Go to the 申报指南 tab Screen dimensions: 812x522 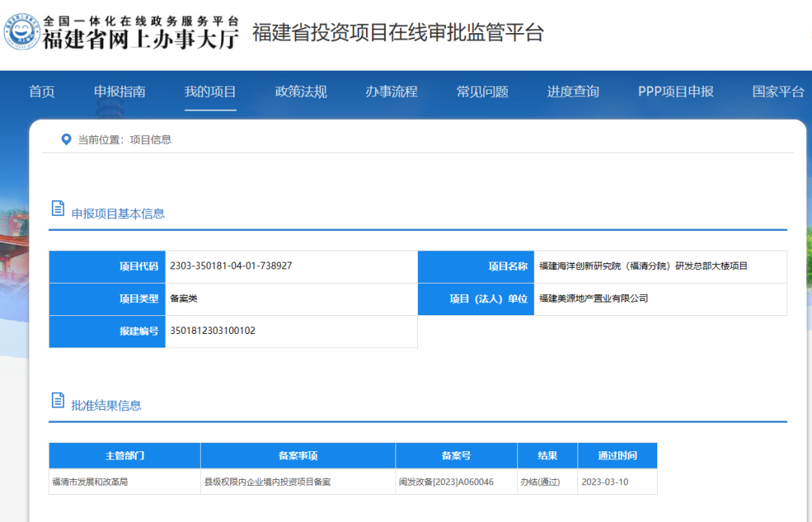coord(120,92)
